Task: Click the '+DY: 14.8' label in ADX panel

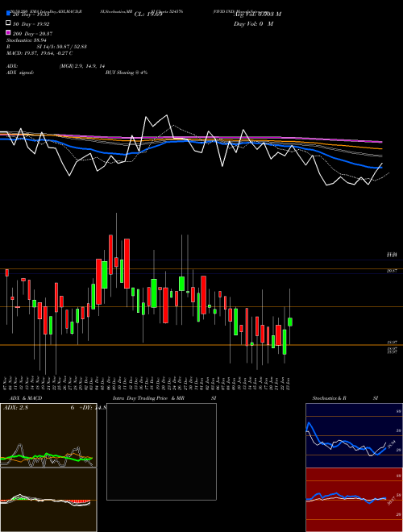Action: (x=93, y=408)
